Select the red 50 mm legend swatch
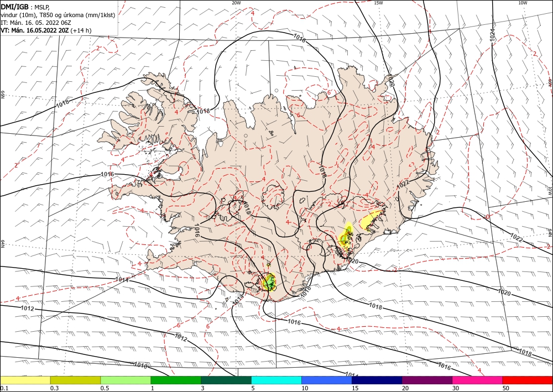 pos(528,380)
